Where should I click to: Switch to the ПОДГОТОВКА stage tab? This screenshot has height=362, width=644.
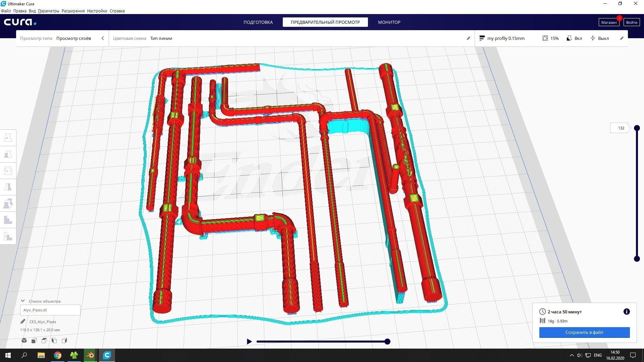tap(258, 22)
